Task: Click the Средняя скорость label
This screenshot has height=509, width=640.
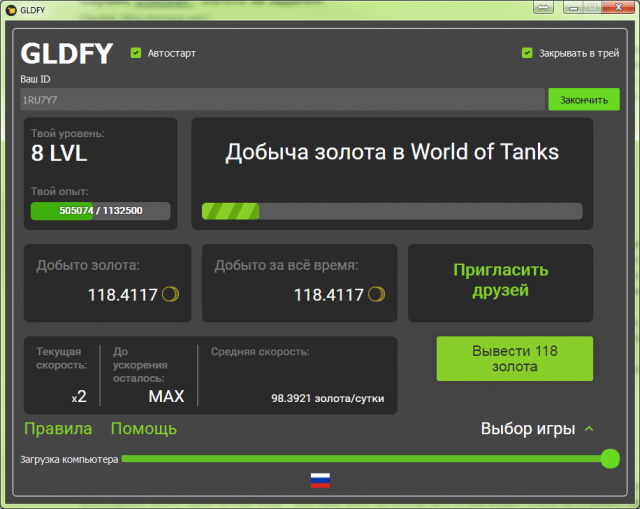Action: [x=260, y=351]
